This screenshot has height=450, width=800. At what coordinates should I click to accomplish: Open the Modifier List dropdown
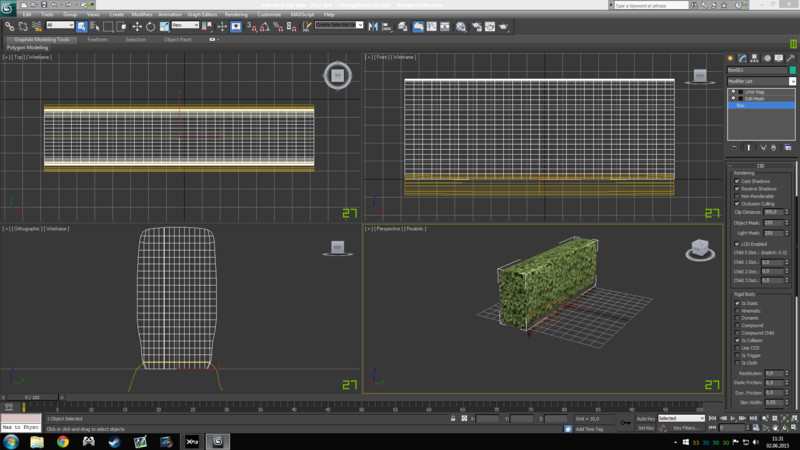coord(762,81)
